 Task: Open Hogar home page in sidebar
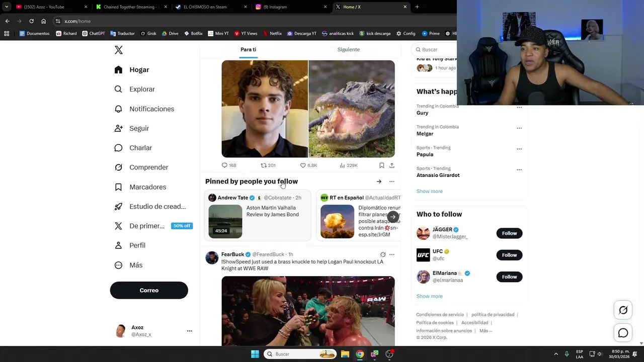click(x=132, y=70)
